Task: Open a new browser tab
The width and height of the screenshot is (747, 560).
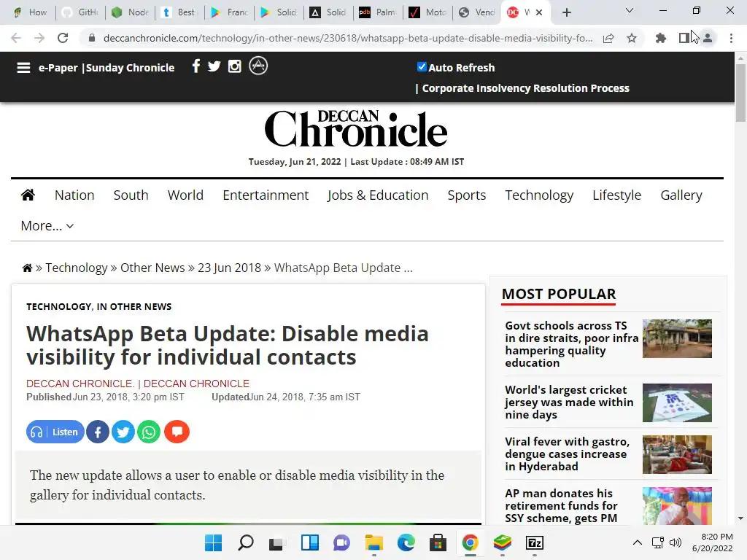Action: tap(566, 12)
